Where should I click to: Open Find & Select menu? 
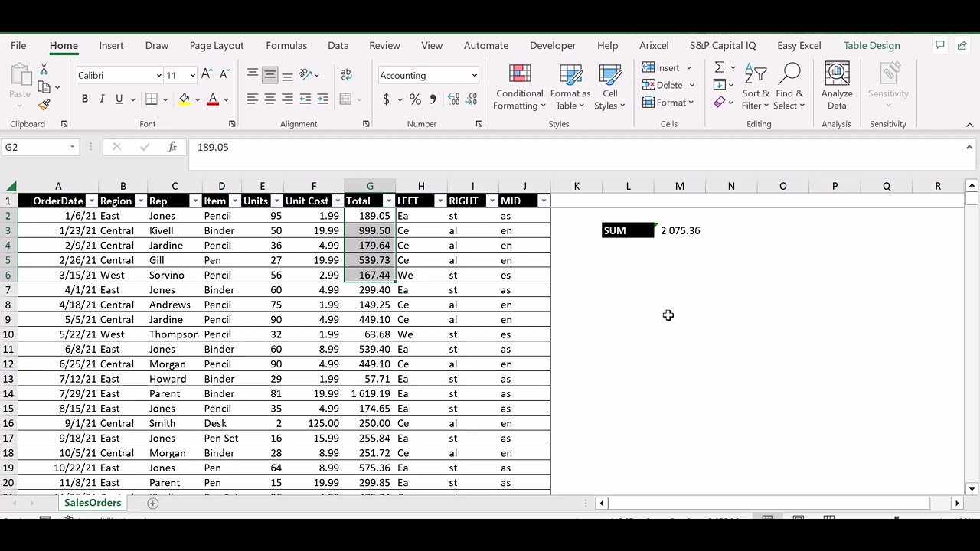point(789,87)
